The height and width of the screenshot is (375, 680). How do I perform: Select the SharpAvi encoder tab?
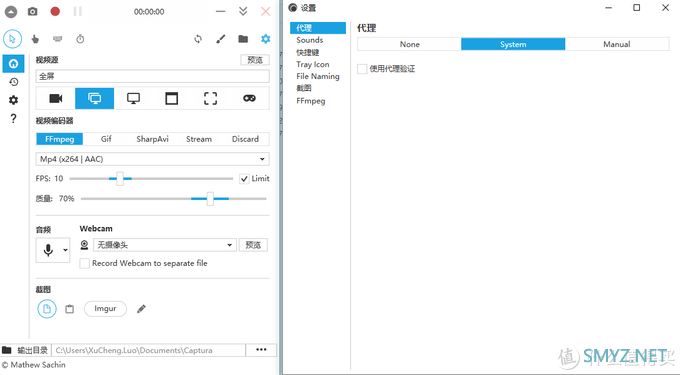pos(152,139)
